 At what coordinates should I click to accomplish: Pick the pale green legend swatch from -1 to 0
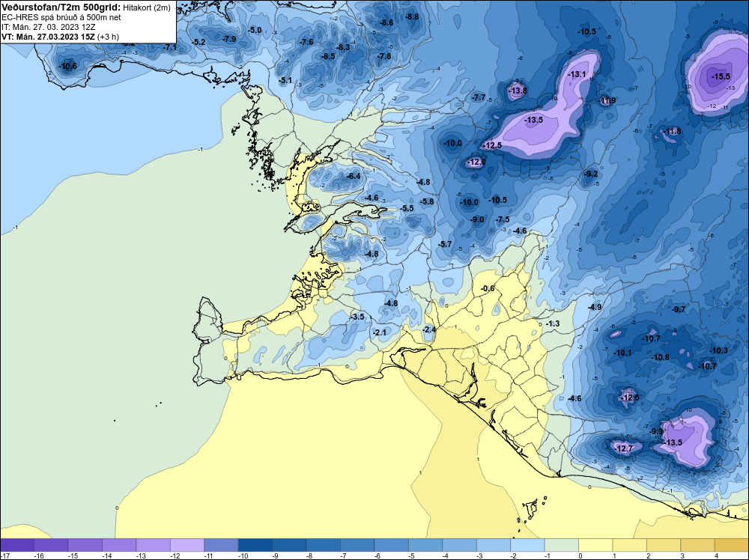pyautogui.click(x=562, y=545)
